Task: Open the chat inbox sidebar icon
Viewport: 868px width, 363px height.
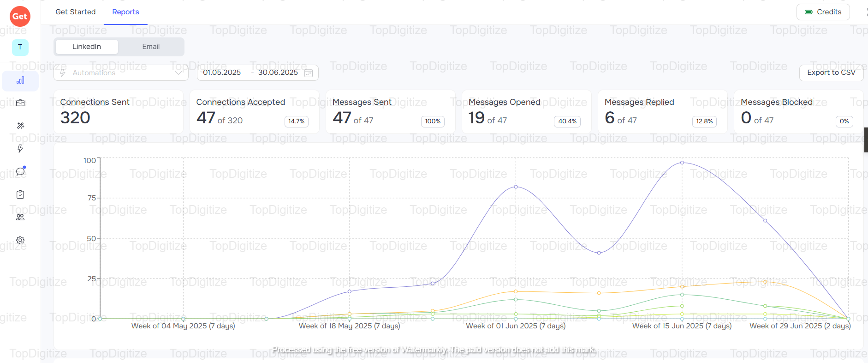Action: (20, 171)
